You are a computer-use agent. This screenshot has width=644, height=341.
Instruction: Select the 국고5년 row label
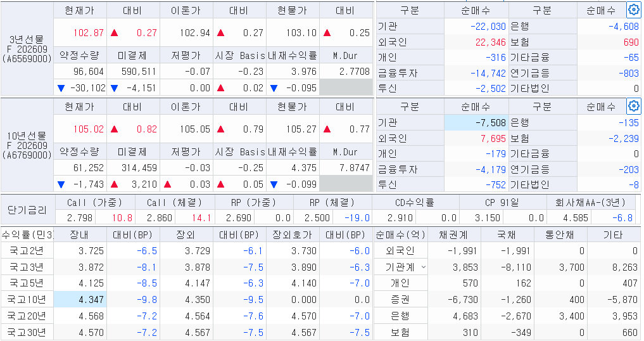(x=27, y=283)
